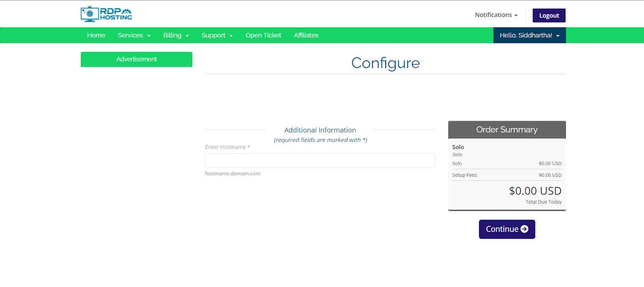This screenshot has width=644, height=287.
Task: Focus the Enter Hostname input field
Action: [x=320, y=161]
